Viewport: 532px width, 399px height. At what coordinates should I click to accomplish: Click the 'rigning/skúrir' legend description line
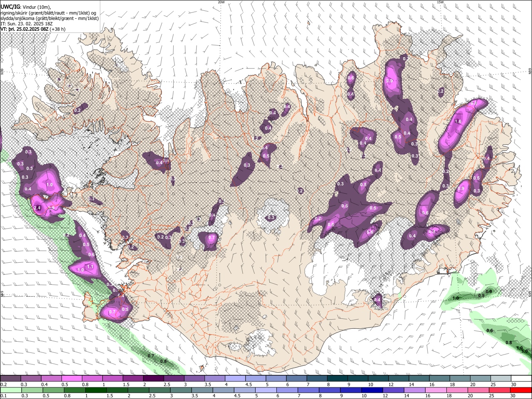click(48, 13)
